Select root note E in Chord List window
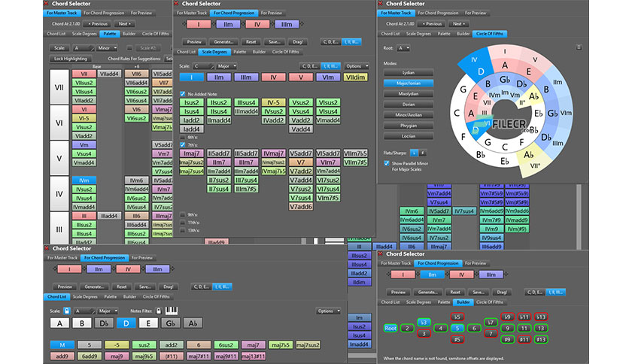This screenshot has height=364, width=629. click(x=148, y=323)
